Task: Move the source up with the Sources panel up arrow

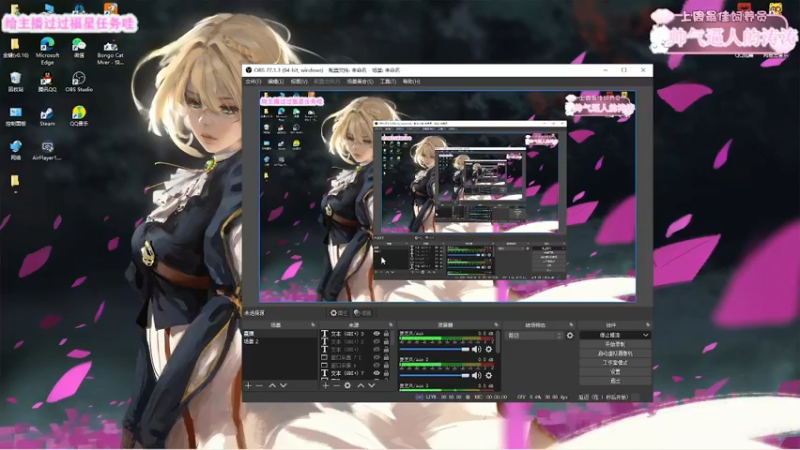Action: (x=361, y=386)
